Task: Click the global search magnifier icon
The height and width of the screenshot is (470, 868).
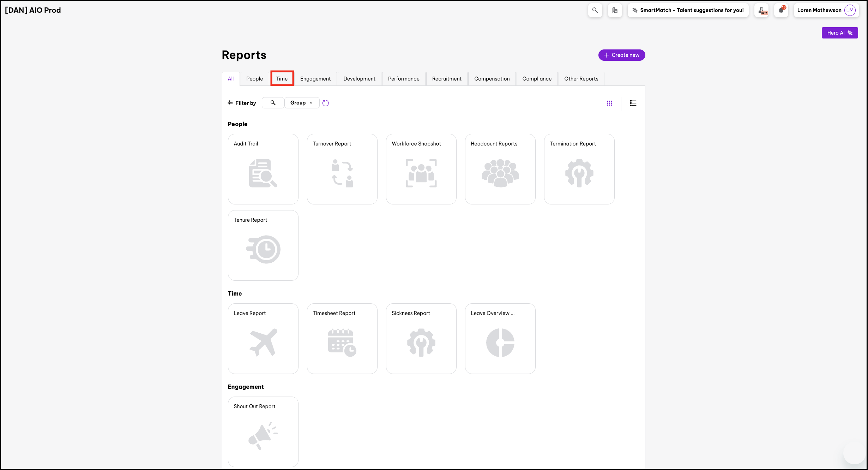Action: pos(595,10)
